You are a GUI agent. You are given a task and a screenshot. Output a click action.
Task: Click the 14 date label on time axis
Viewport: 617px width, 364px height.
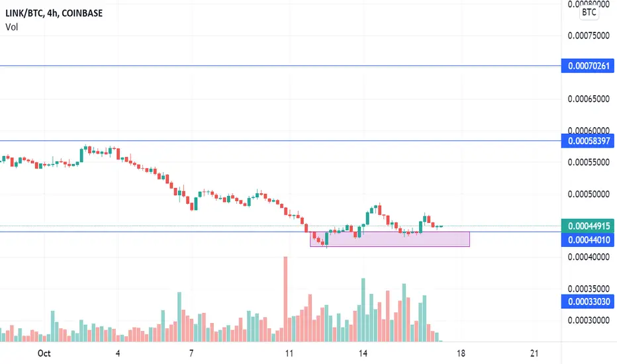tap(363, 353)
